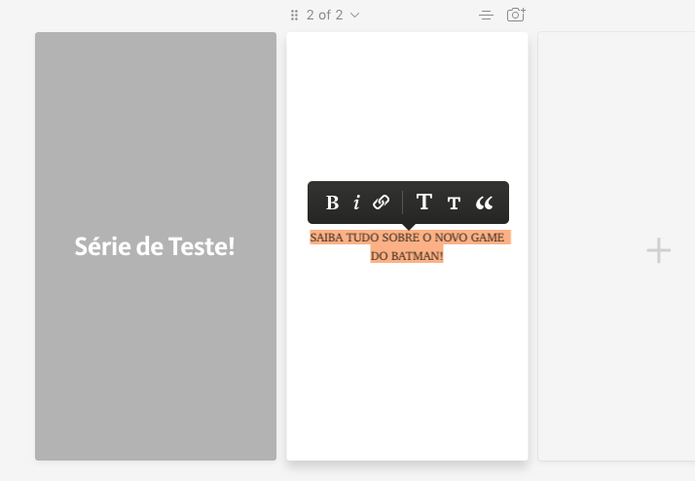Screen dimensions: 695x481
Task: Open the "2 of 2" card selector
Action: (x=325, y=15)
